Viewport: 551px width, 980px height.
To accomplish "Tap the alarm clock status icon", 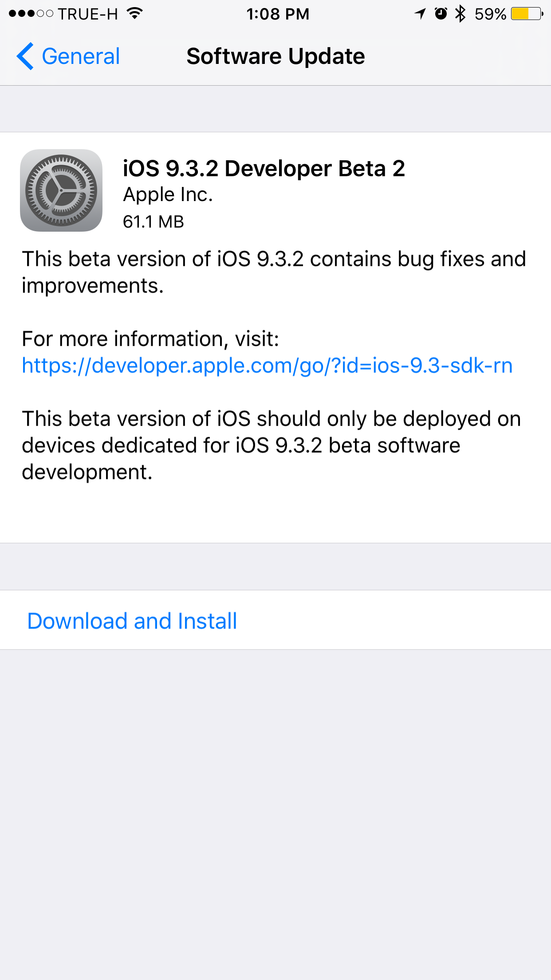I will point(441,14).
